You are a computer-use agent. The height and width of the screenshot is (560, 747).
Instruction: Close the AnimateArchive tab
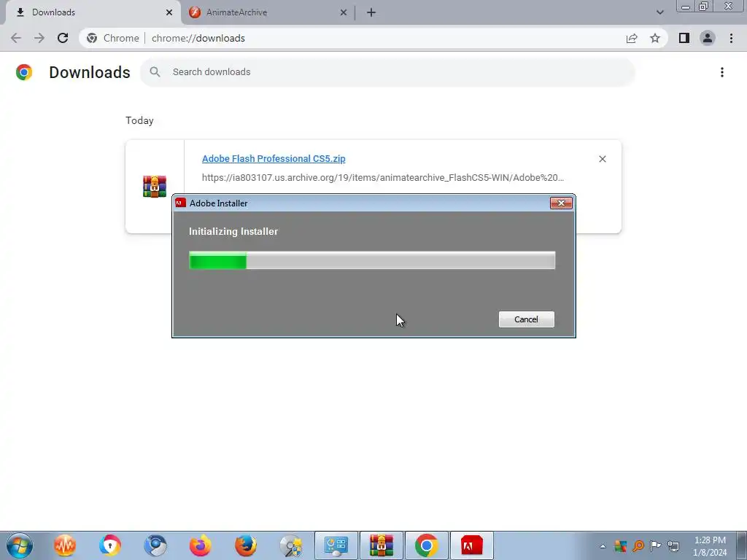click(x=344, y=13)
